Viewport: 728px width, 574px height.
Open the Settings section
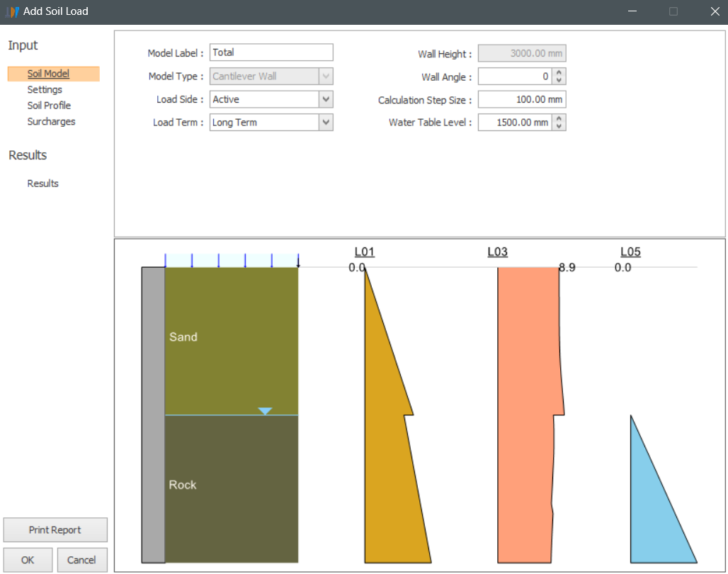45,90
